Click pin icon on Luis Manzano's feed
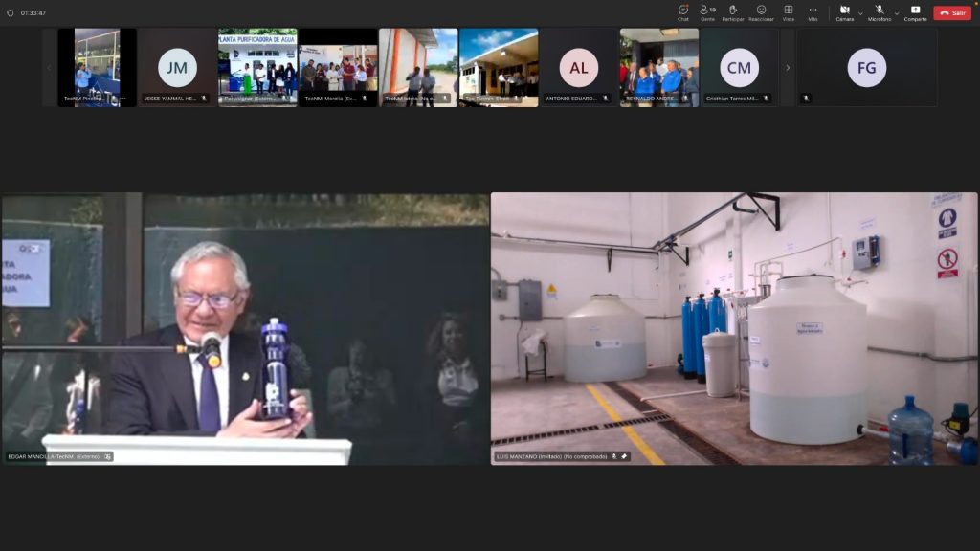Screen dimensions: 980x551 [624, 456]
